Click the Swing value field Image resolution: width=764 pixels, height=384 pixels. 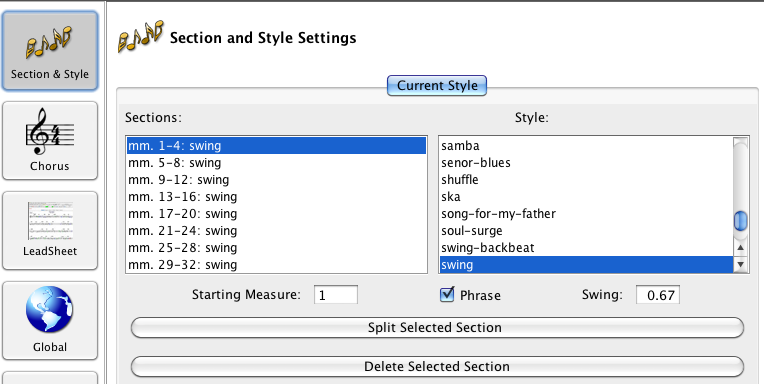[x=658, y=295]
